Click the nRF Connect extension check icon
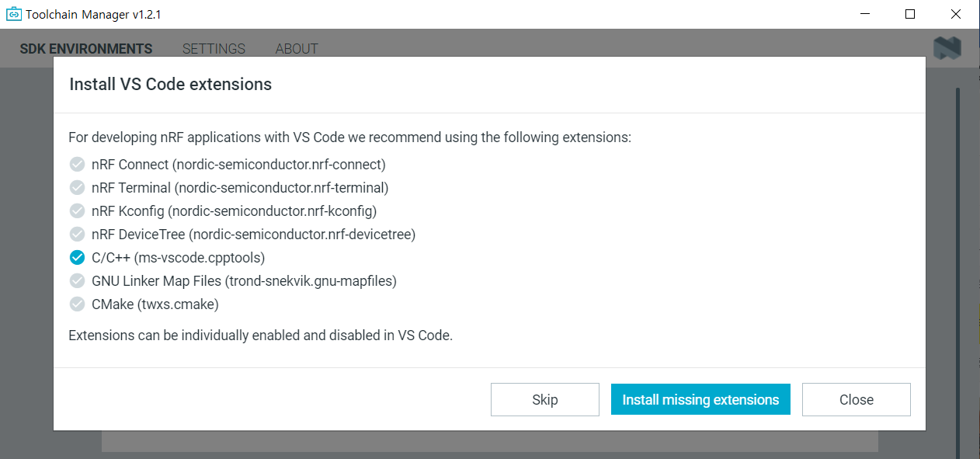The width and height of the screenshot is (980, 459). 77,165
